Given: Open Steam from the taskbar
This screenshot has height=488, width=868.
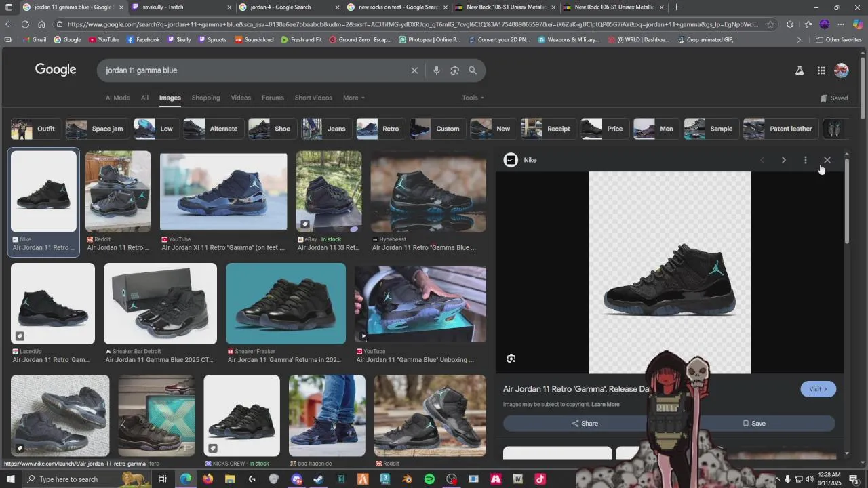Looking at the screenshot, I should pyautogui.click(x=318, y=479).
